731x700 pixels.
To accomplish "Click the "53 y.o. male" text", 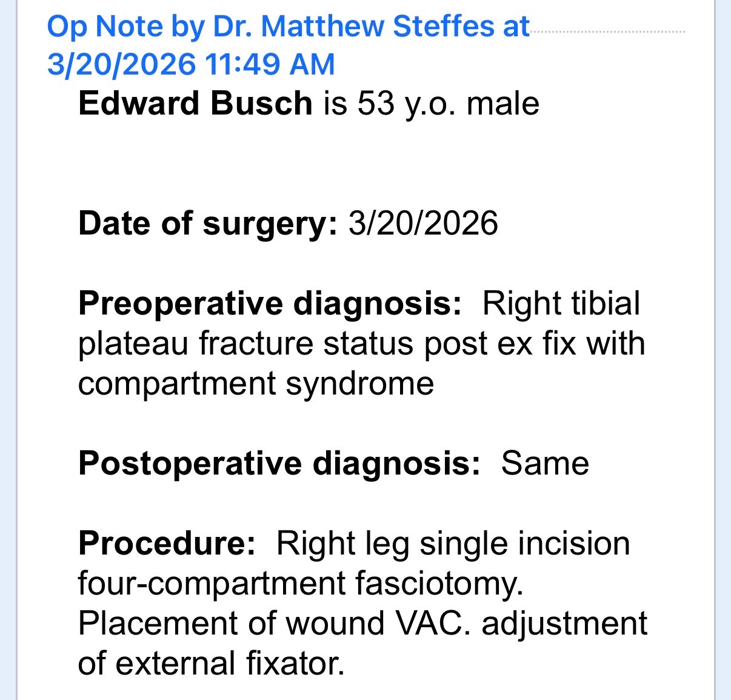I will tap(448, 103).
